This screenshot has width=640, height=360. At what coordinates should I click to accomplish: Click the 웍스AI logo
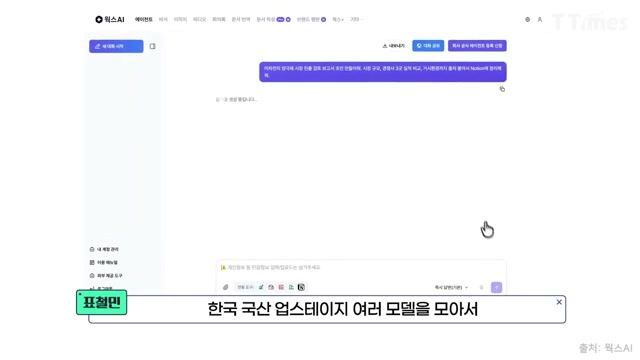pyautogui.click(x=110, y=19)
